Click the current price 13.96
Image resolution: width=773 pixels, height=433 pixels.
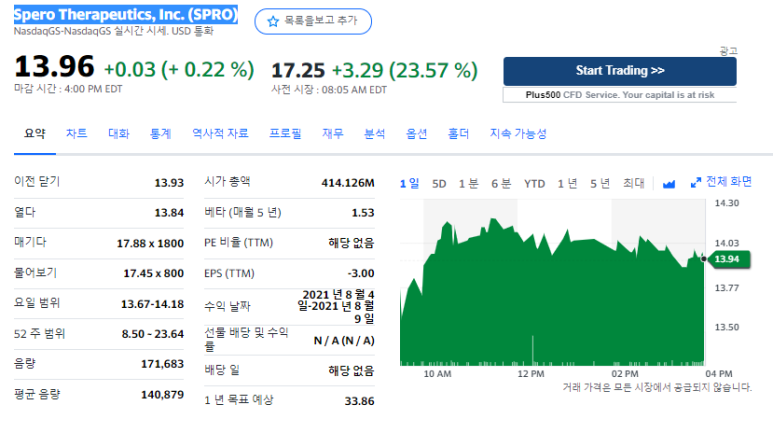[x=54, y=66]
